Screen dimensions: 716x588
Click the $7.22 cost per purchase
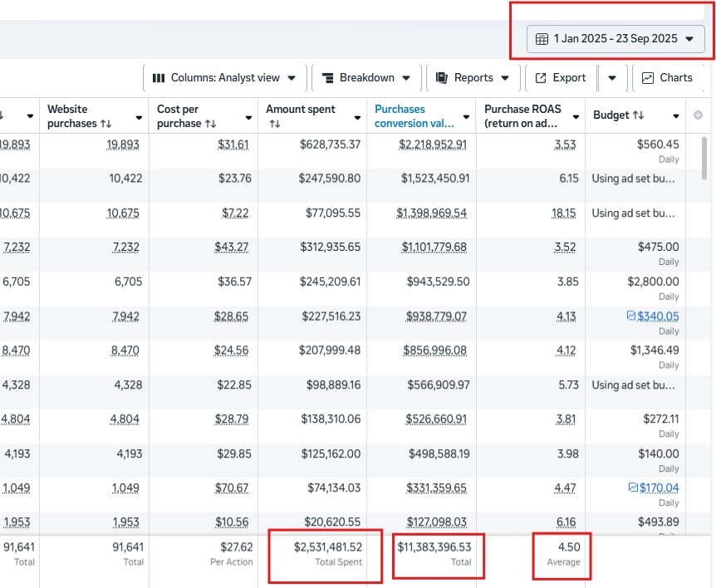235,213
